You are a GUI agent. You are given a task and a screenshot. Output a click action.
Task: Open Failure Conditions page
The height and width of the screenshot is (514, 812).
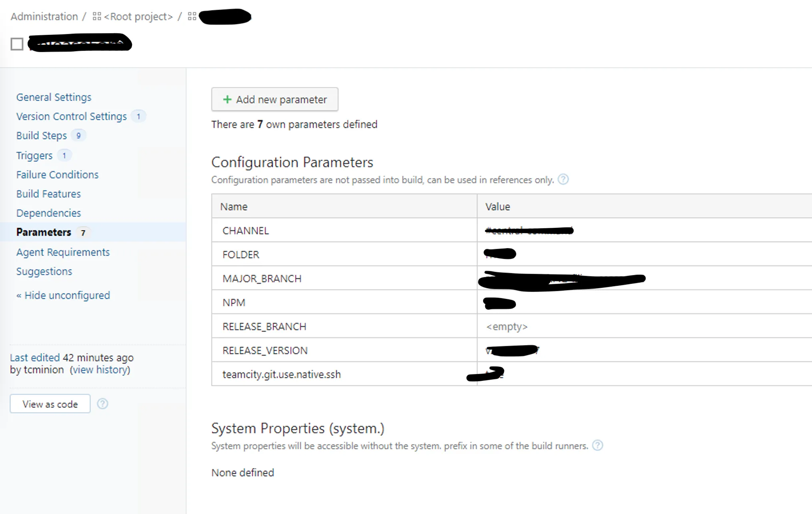[57, 175]
